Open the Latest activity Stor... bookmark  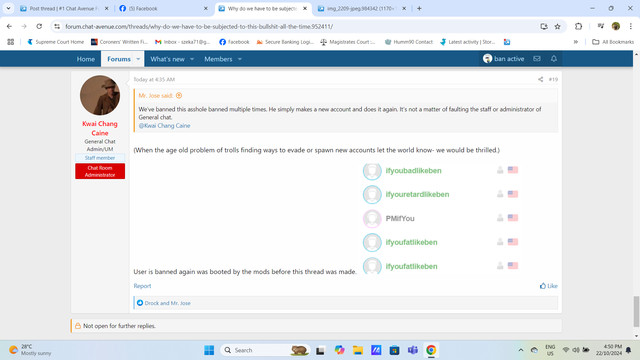(468, 42)
